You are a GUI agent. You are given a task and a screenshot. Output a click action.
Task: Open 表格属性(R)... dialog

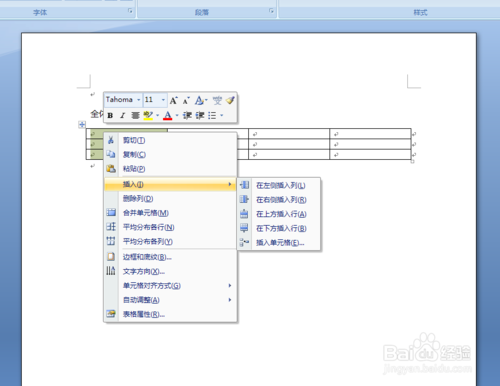point(171,314)
